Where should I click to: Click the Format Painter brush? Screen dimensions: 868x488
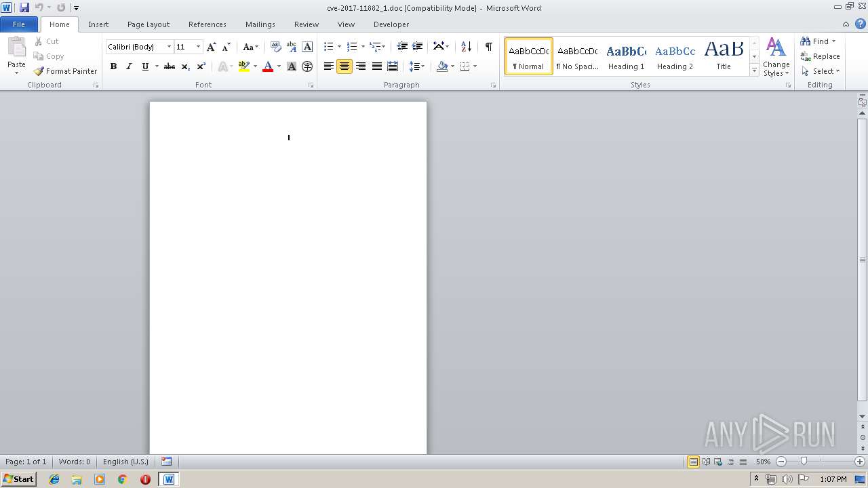click(39, 71)
